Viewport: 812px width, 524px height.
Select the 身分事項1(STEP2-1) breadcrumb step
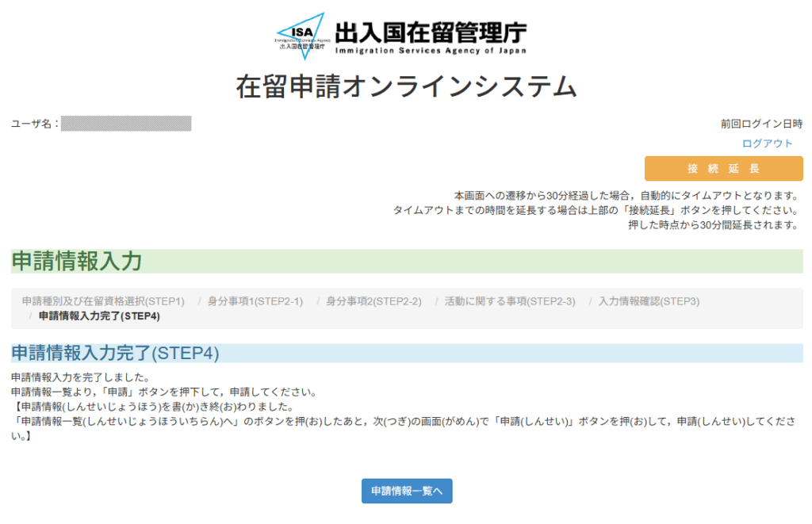[255, 301]
